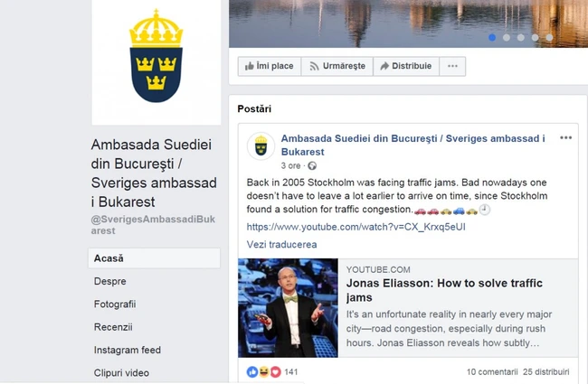Open the page's more options ellipsis button
588x384 pixels.
pos(452,66)
